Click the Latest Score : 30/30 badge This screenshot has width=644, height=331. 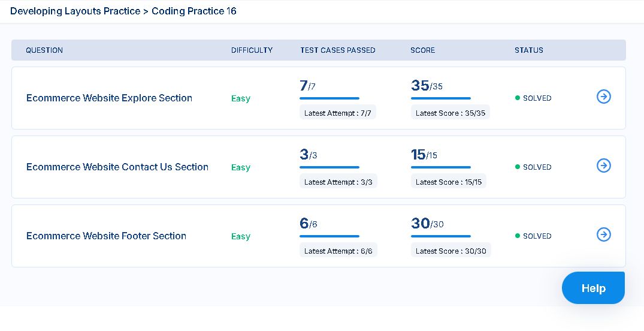[x=451, y=251]
